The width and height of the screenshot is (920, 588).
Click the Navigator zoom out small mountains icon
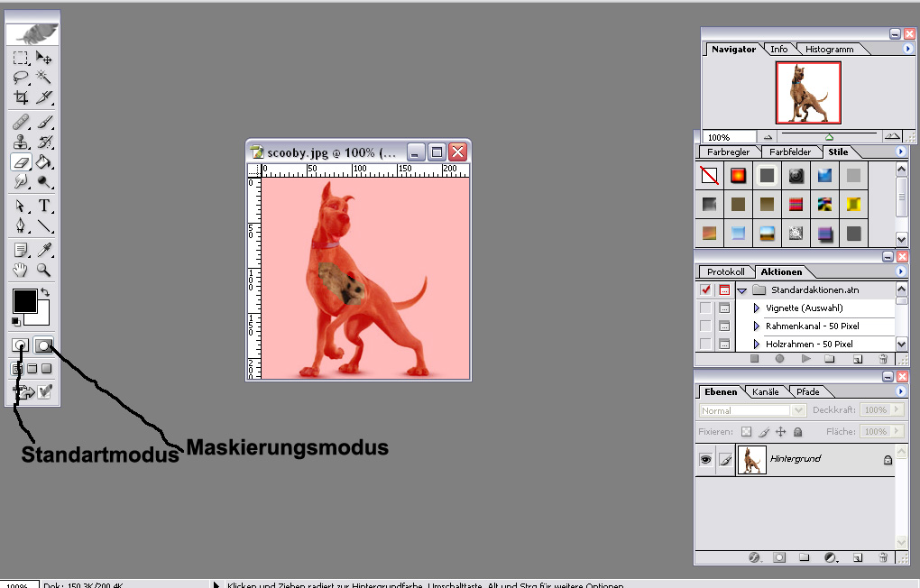768,137
